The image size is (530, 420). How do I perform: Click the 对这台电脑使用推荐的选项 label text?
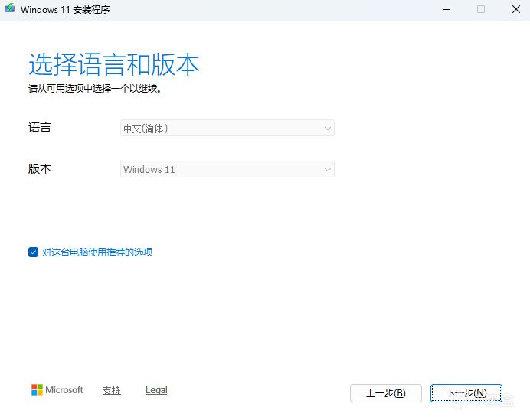click(x=97, y=252)
